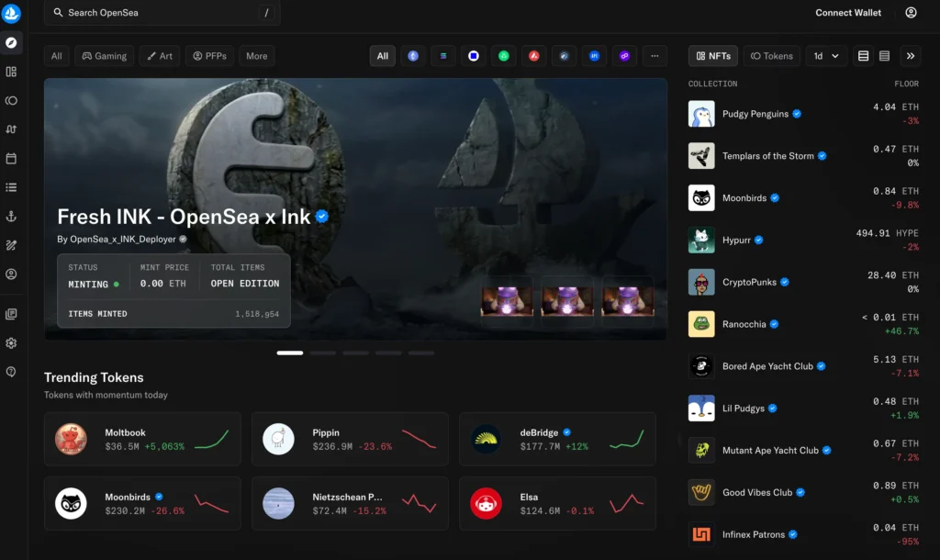Open the Moltbook trending token card
This screenshot has width=940, height=560.
pos(142,439)
